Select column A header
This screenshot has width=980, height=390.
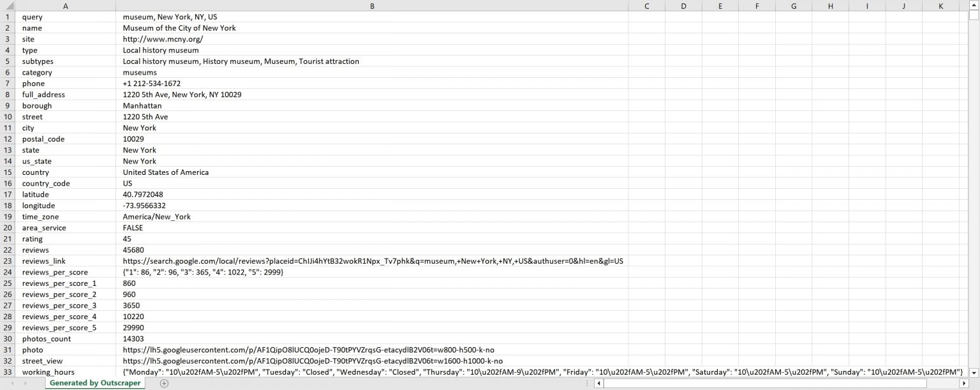(x=66, y=6)
